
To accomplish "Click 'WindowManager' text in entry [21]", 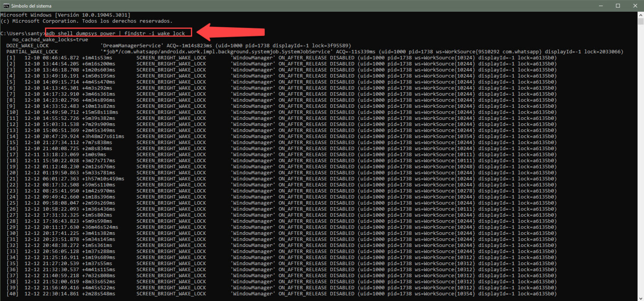I will [253, 179].
